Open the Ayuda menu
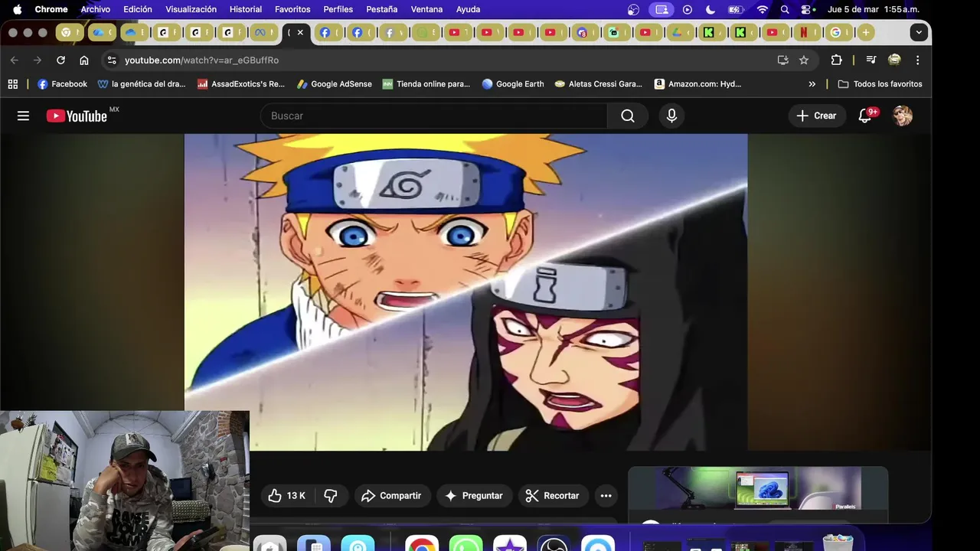This screenshot has width=980, height=551. tap(468, 9)
